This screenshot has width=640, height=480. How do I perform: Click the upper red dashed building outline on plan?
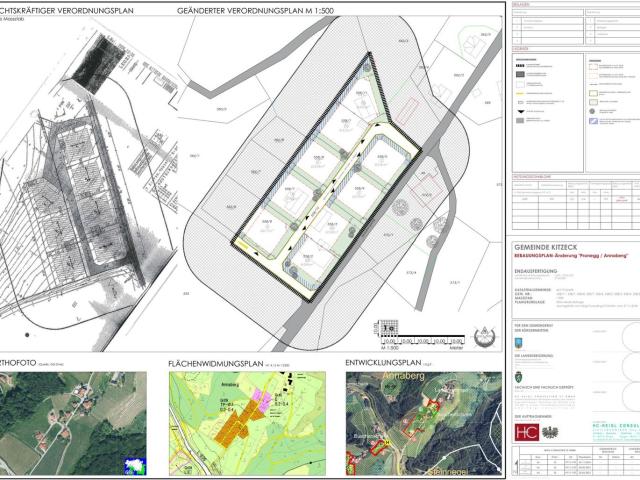pyautogui.click(x=407, y=111)
